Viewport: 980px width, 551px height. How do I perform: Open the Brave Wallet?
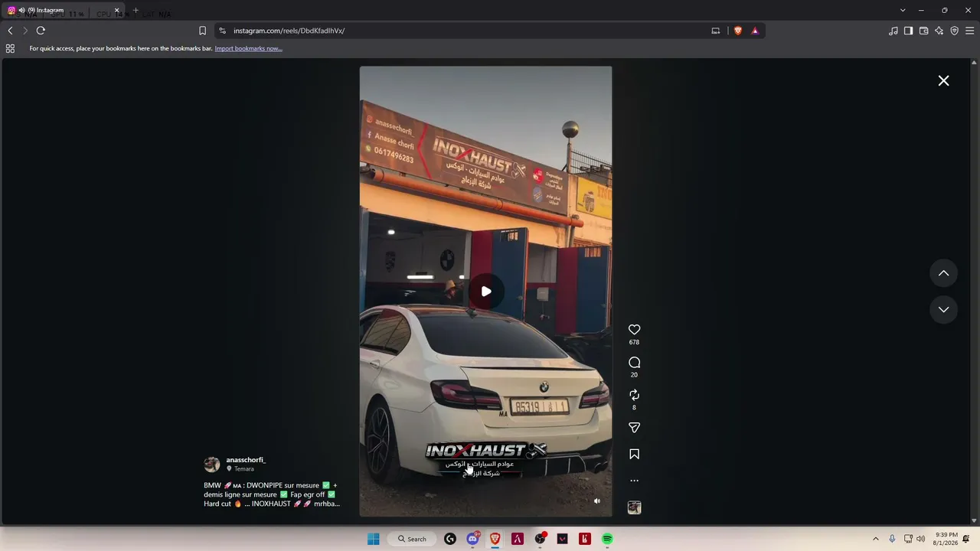pyautogui.click(x=923, y=31)
